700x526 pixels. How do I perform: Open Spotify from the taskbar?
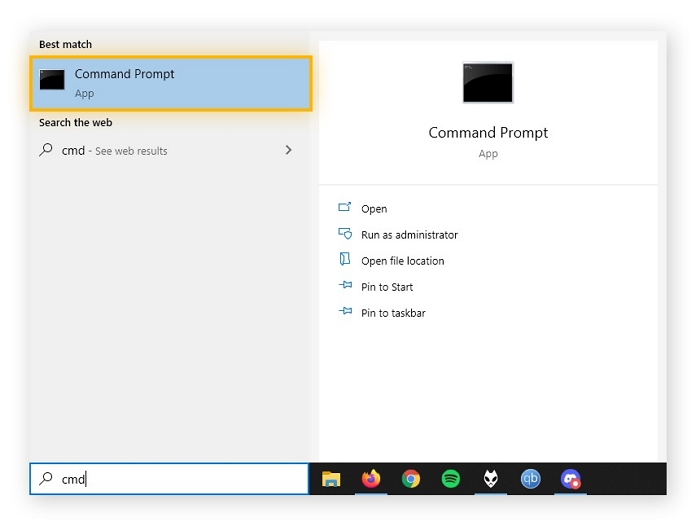451,479
